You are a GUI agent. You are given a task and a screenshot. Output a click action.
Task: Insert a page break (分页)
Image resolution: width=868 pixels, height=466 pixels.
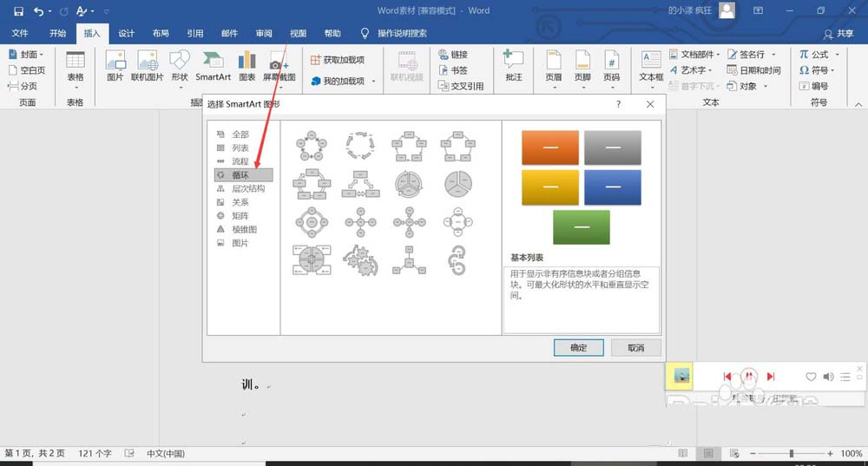[x=23, y=86]
